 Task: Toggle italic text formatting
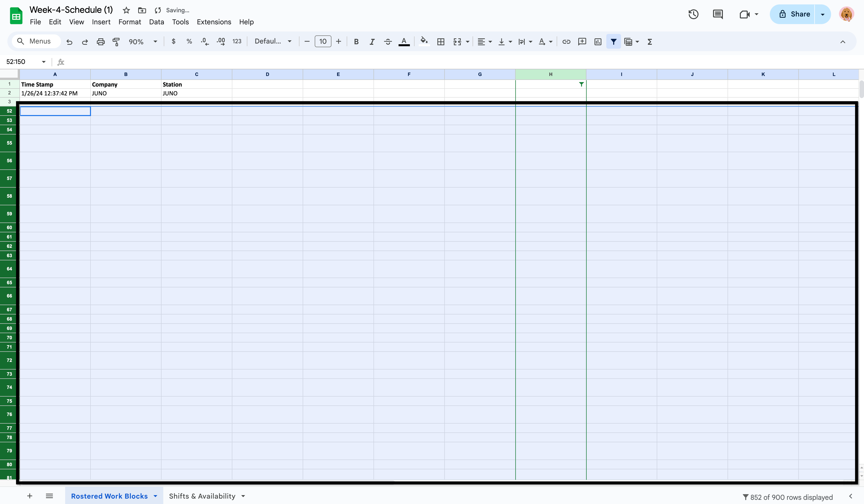372,42
